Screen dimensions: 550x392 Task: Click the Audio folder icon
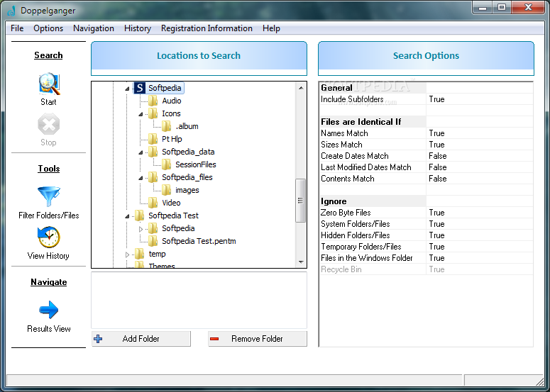point(153,101)
